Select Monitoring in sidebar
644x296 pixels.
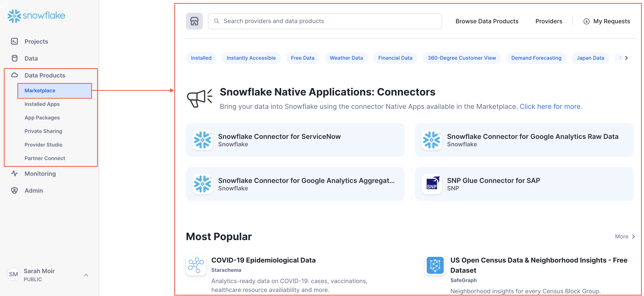pos(40,174)
